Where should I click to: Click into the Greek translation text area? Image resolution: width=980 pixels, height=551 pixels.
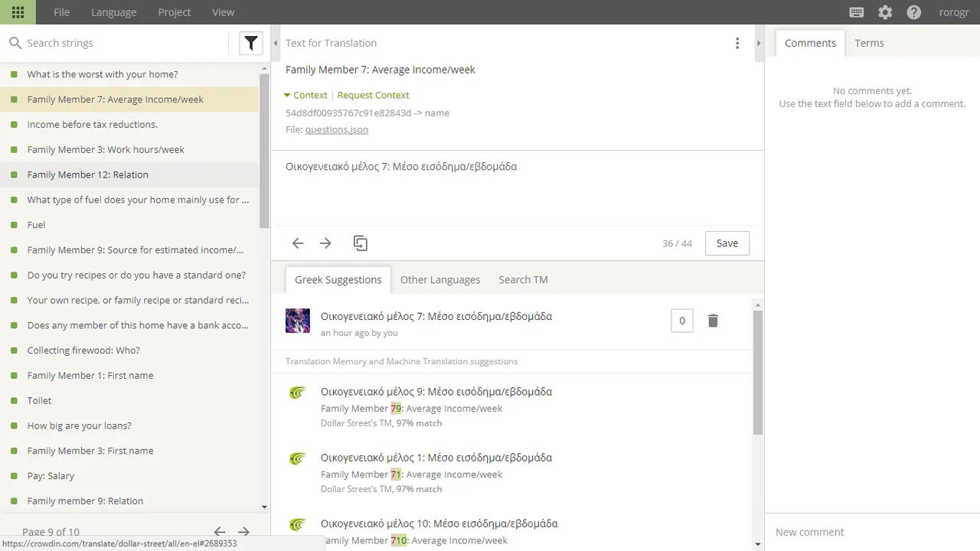[x=518, y=187]
